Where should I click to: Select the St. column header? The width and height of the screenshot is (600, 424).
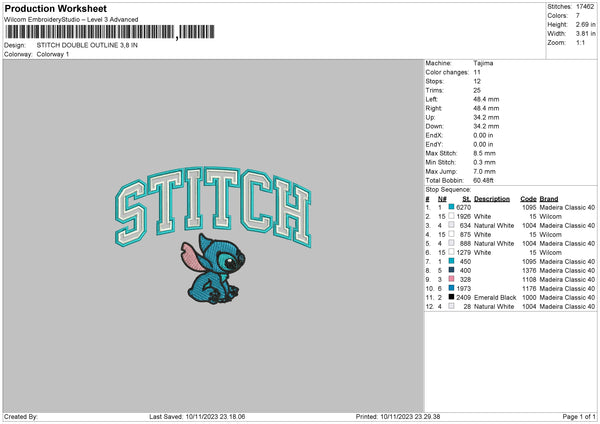466,199
